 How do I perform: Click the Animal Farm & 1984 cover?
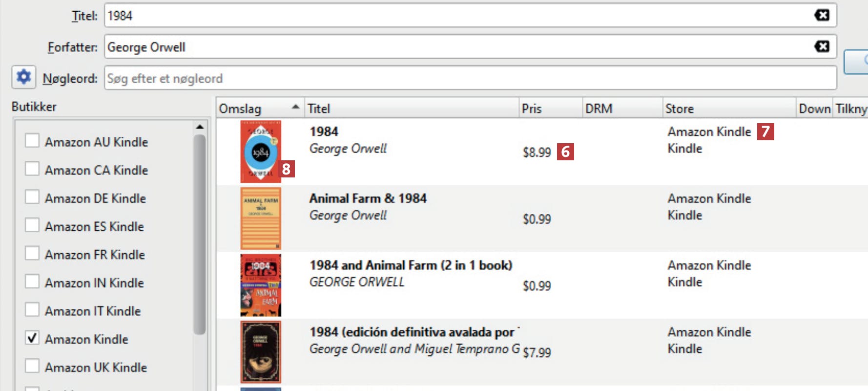pos(260,218)
